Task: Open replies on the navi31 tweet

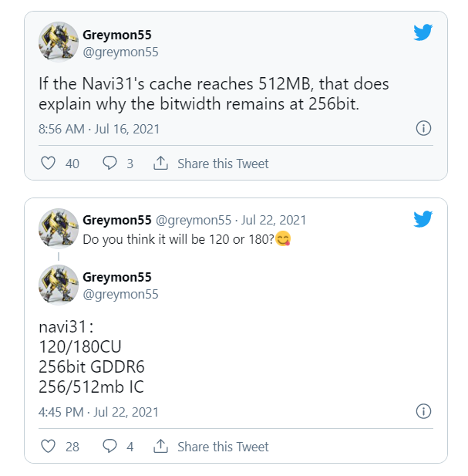Action: click(110, 446)
